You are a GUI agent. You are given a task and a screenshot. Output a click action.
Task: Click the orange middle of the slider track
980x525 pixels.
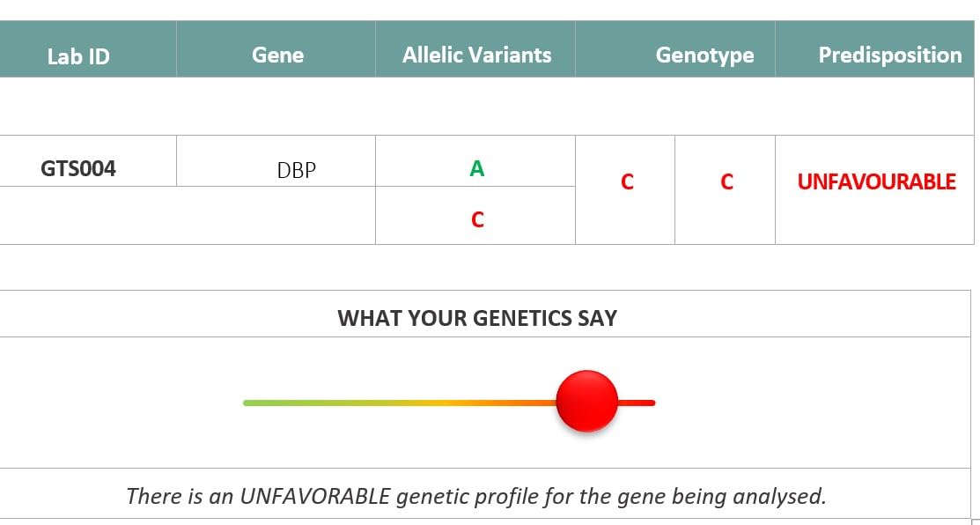click(458, 403)
